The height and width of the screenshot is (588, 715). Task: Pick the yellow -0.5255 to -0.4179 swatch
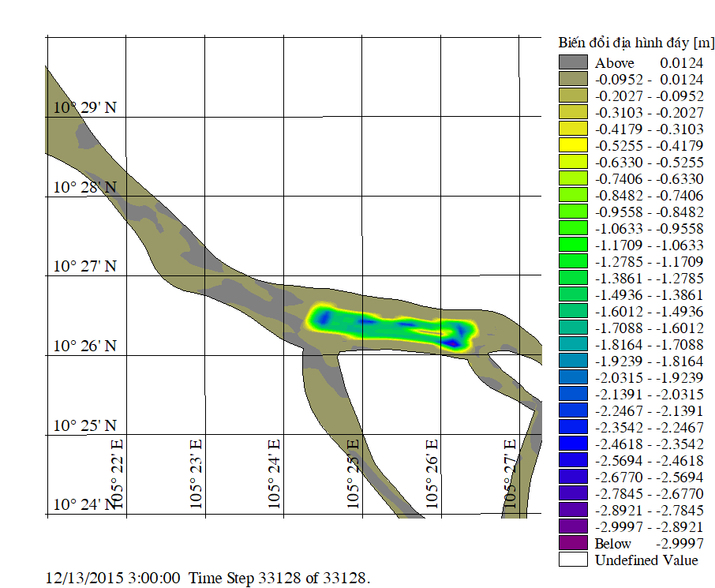click(x=573, y=145)
